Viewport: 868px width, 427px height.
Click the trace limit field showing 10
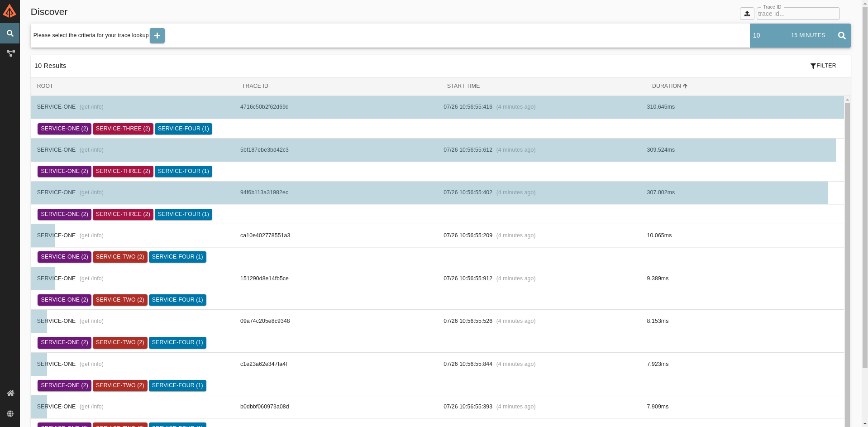pos(765,35)
